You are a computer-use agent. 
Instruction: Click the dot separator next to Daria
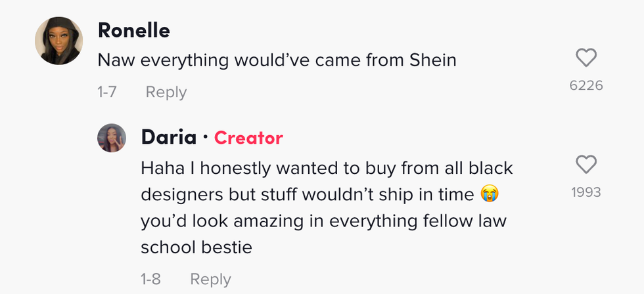pyautogui.click(x=205, y=138)
